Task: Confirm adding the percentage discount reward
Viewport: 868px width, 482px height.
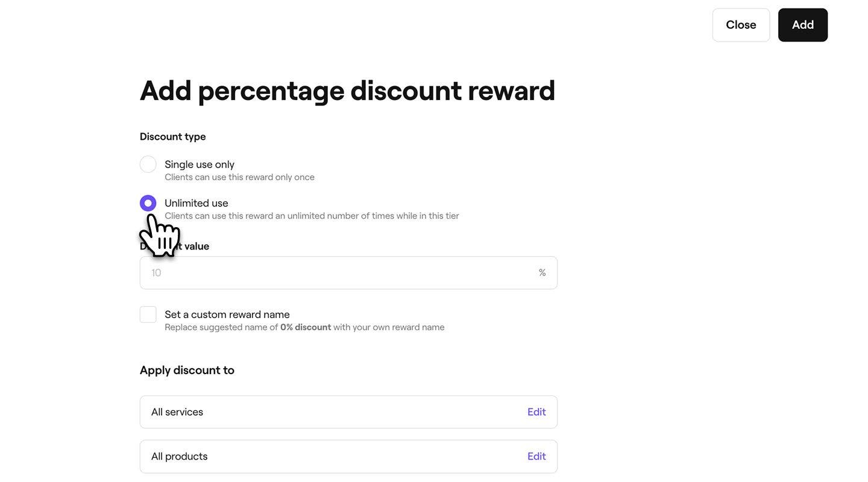Action: [x=803, y=25]
